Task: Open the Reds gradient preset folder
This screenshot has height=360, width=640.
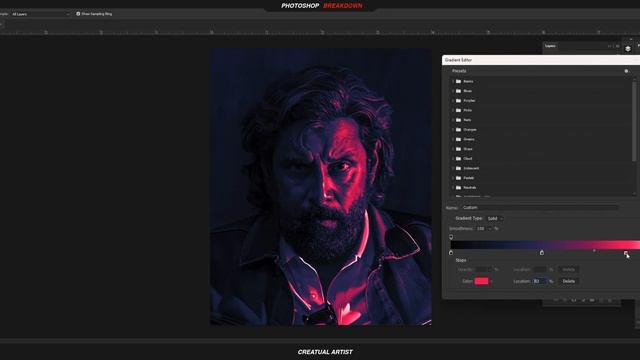Action: (x=458, y=120)
